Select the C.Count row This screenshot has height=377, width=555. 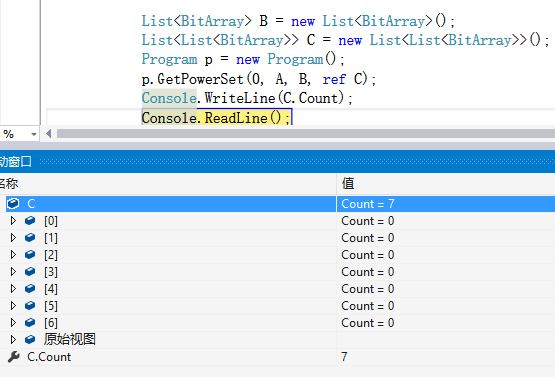pyautogui.click(x=278, y=357)
